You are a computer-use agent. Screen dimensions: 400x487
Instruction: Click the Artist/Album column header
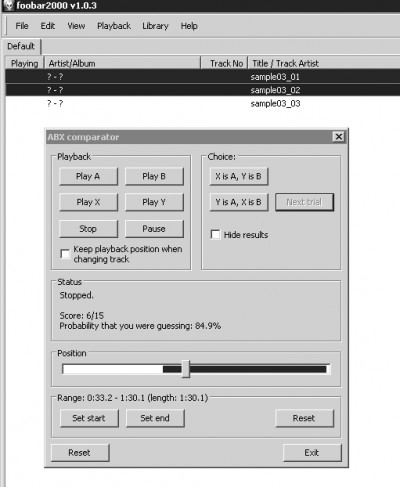[123, 63]
